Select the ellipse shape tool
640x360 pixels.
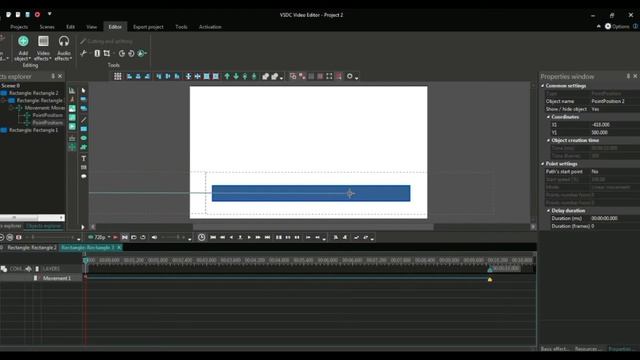pyautogui.click(x=83, y=138)
